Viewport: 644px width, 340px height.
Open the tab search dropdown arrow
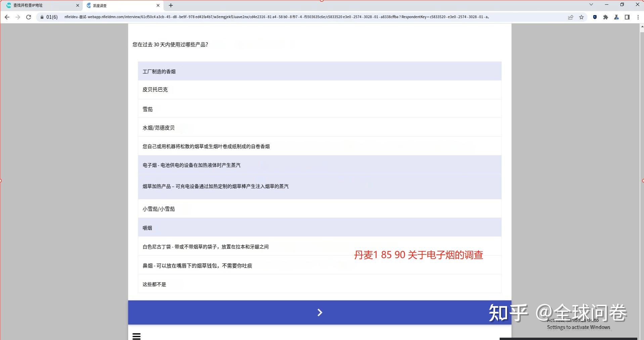coord(591,4)
